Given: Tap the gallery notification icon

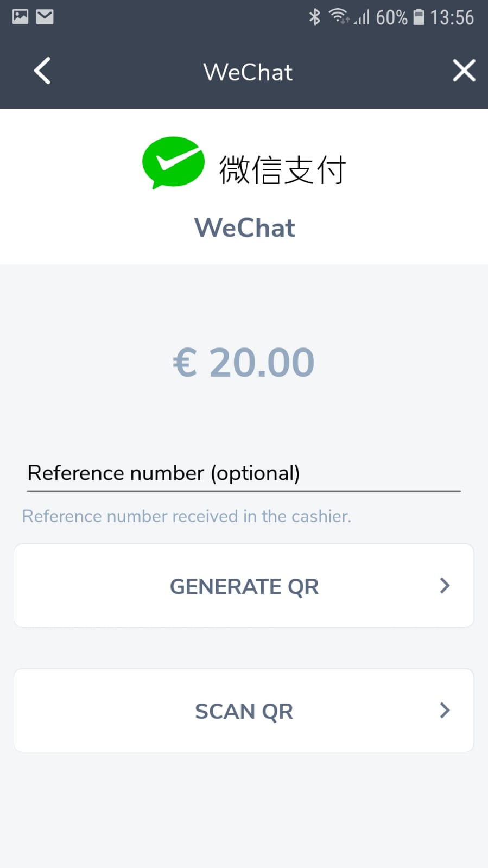Looking at the screenshot, I should click(x=20, y=17).
